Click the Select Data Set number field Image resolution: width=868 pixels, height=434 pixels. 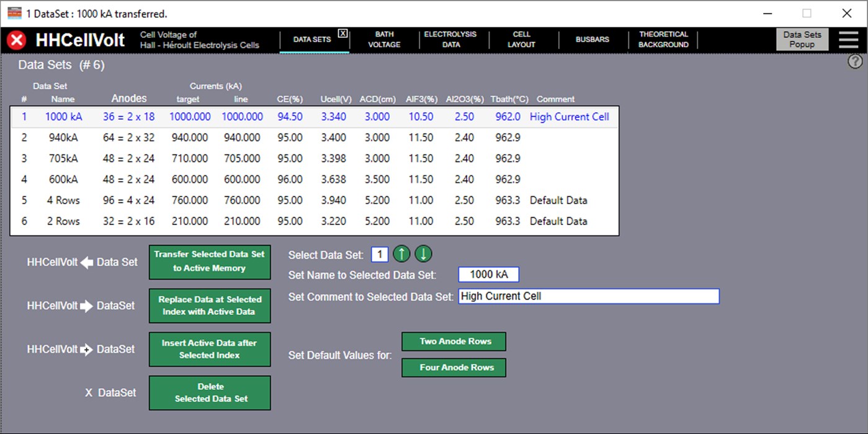tap(379, 254)
